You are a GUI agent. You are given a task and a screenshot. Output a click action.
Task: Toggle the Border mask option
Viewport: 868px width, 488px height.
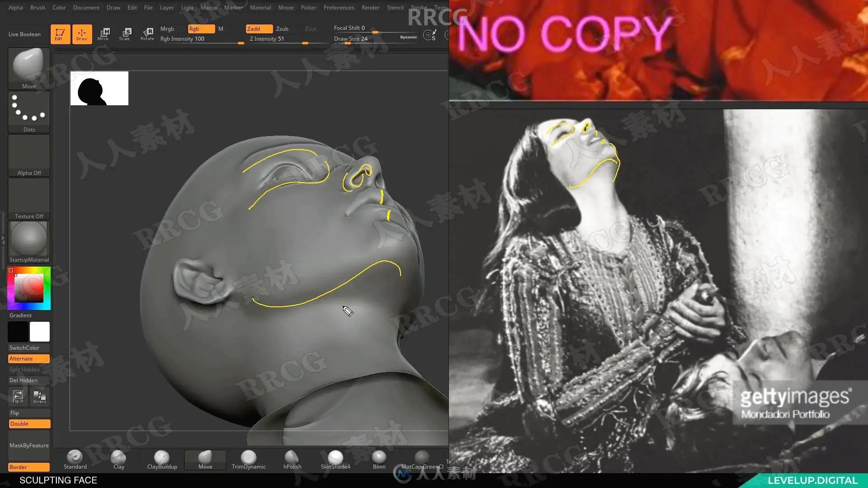pos(29,467)
